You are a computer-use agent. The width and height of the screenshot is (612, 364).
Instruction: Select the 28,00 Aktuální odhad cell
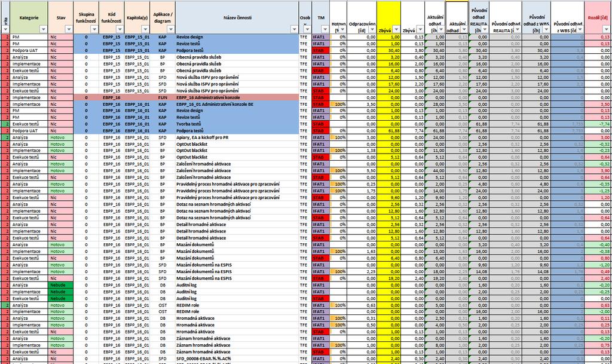pos(435,104)
